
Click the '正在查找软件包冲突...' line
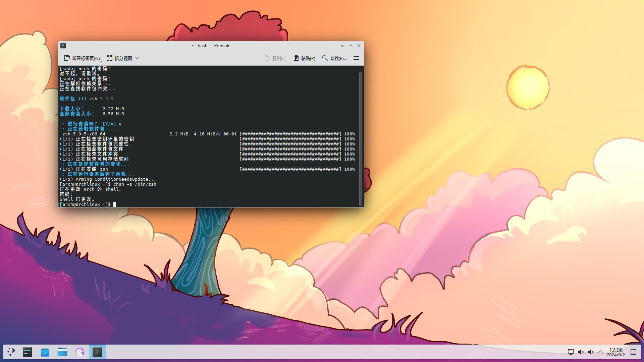88,89
